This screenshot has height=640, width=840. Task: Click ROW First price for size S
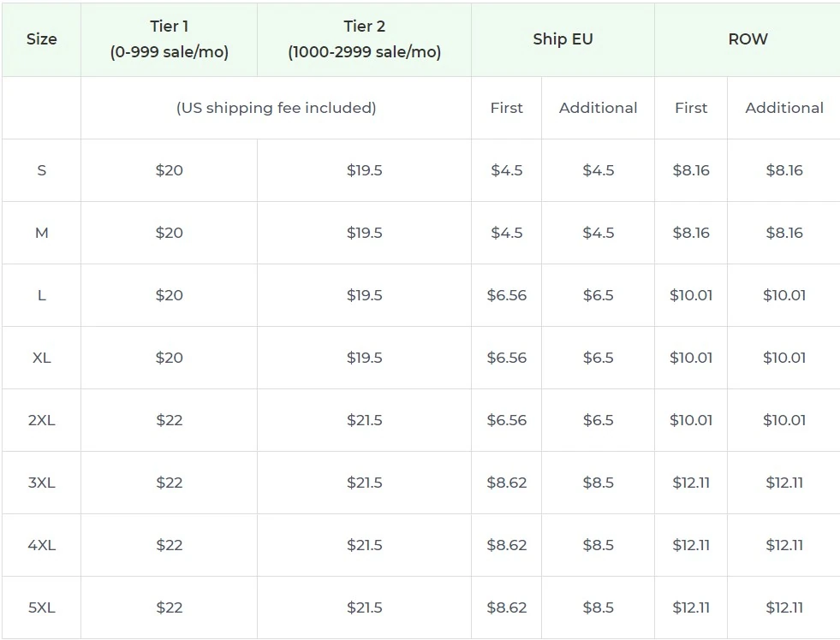(x=691, y=170)
